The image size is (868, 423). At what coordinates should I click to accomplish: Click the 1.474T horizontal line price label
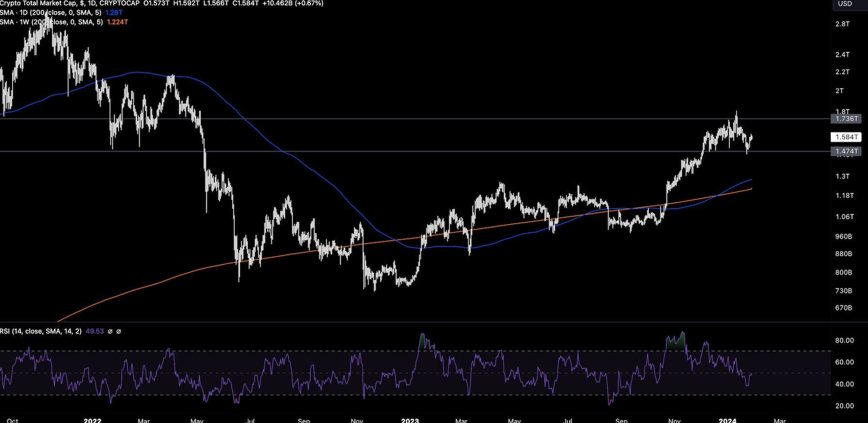pos(847,151)
